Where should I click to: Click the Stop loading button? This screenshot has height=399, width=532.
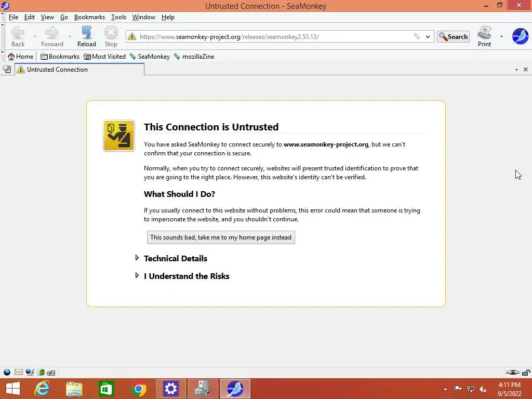click(x=111, y=36)
